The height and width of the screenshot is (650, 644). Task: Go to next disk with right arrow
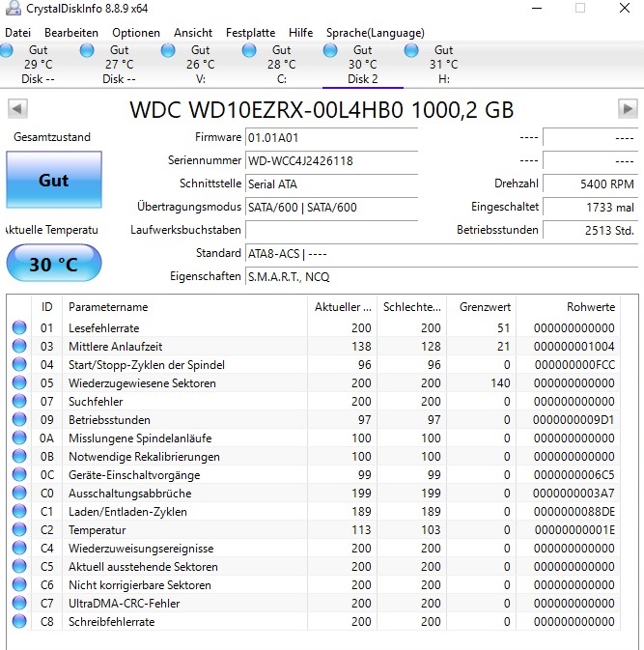(x=628, y=109)
